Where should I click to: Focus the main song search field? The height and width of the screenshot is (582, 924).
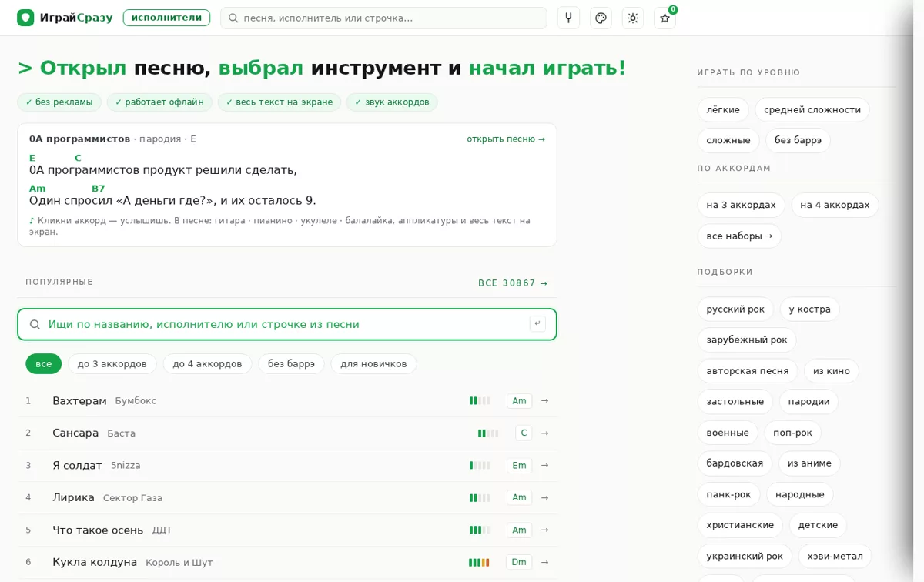click(287, 325)
